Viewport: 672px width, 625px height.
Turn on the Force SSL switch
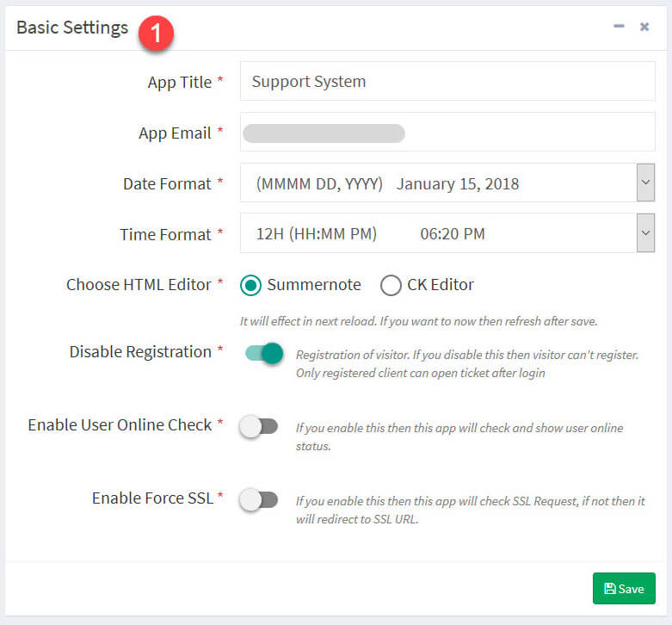258,500
